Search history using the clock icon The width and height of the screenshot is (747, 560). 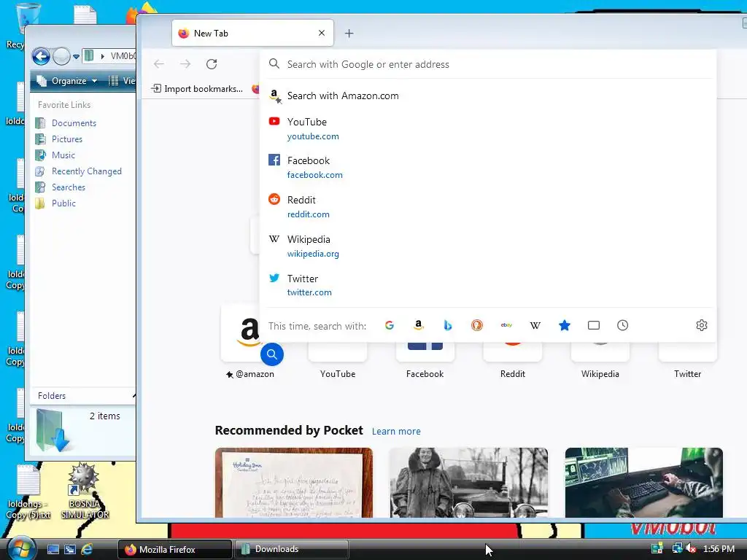(x=623, y=325)
